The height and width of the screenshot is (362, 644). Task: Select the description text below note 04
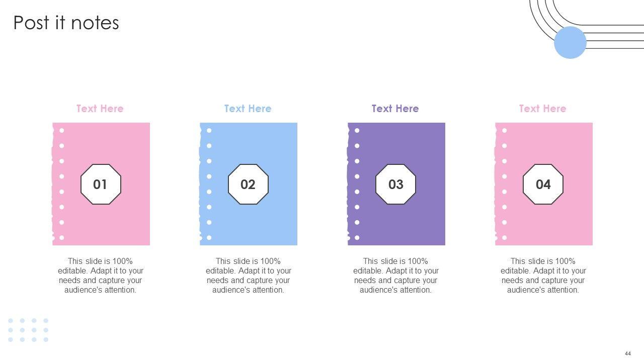click(x=543, y=276)
